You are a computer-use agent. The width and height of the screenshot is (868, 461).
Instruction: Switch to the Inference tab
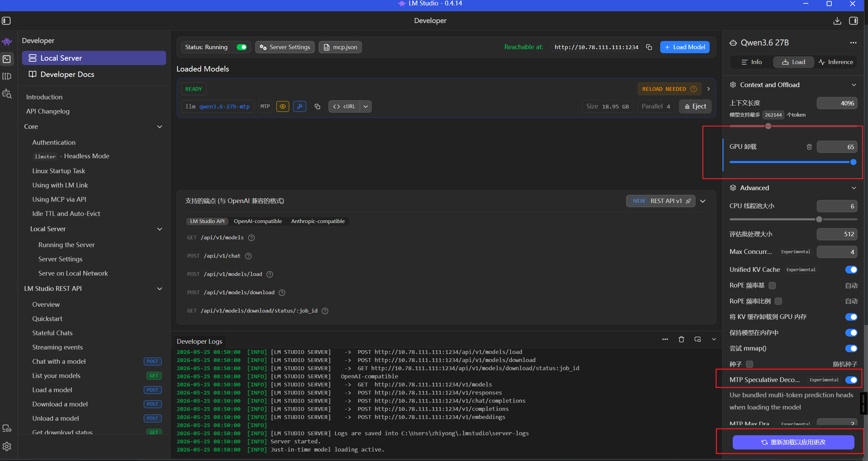[x=835, y=62]
